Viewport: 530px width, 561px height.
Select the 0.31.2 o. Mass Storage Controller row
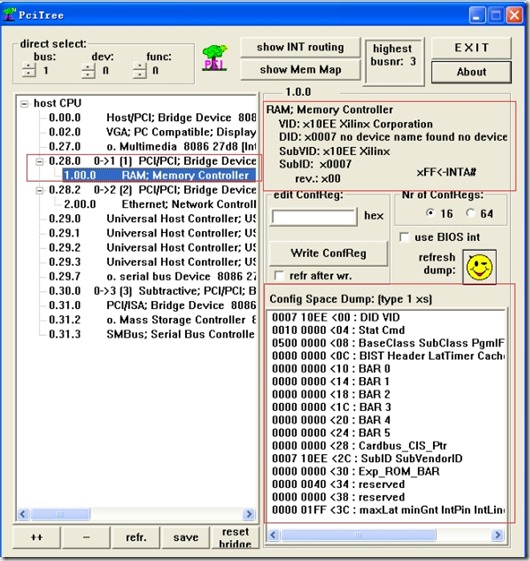[x=152, y=320]
